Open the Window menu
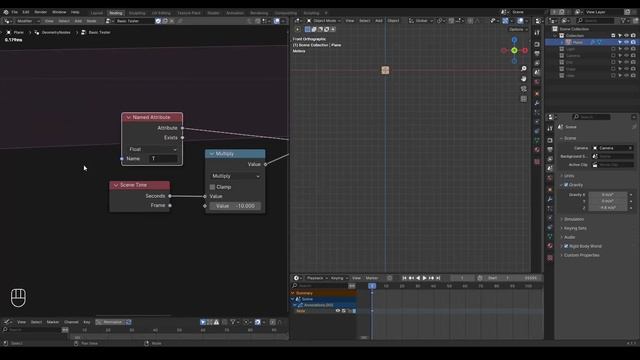Screen dimensions: 640x360 [59, 12]
